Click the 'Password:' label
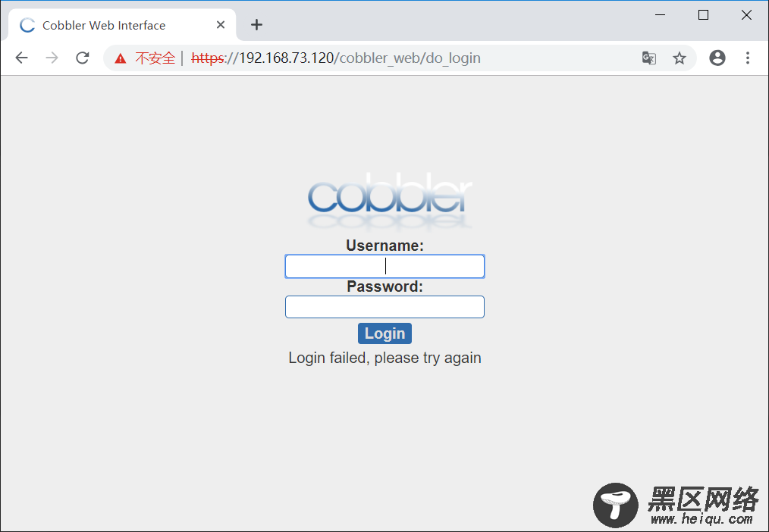The image size is (769, 532). (385, 286)
